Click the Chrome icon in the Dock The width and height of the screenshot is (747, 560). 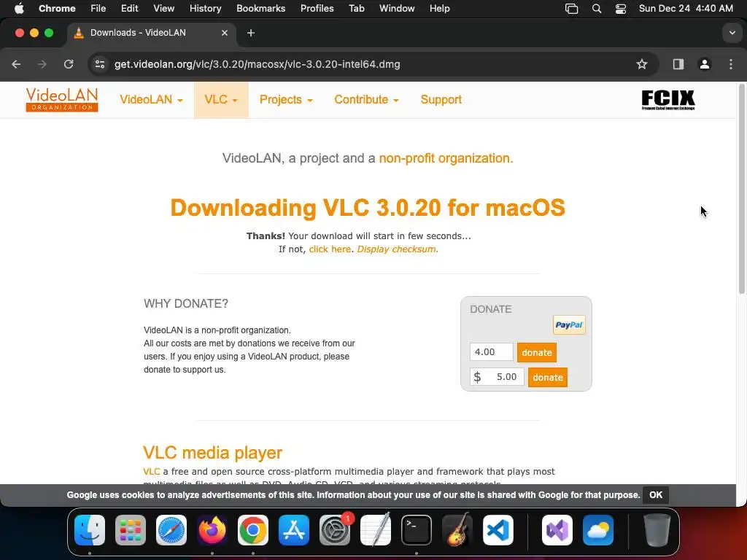(x=253, y=530)
